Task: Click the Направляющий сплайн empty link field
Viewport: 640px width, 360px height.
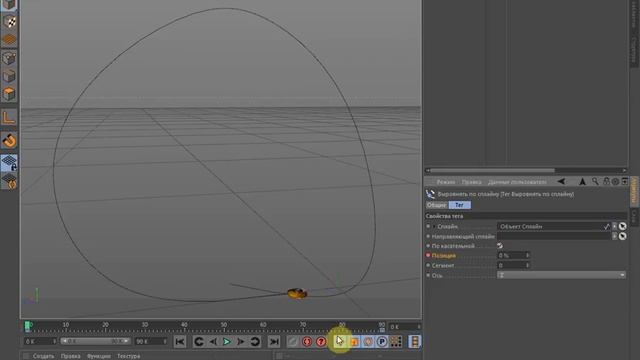Action: 554,236
